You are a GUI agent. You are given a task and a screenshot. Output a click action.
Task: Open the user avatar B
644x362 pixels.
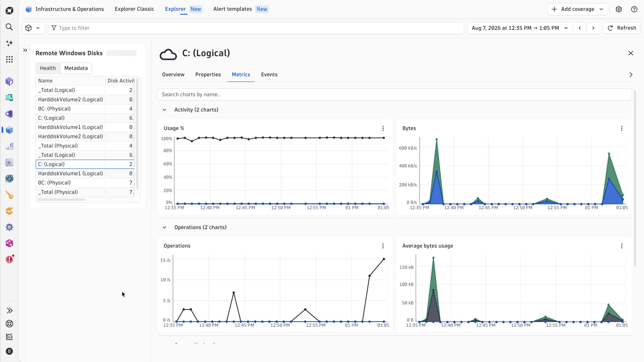click(x=9, y=351)
